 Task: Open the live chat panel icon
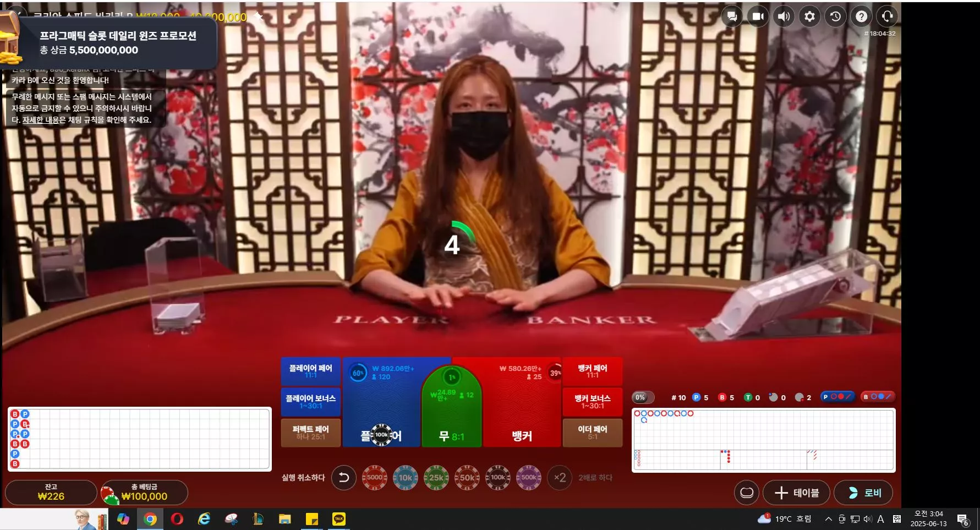tap(732, 17)
